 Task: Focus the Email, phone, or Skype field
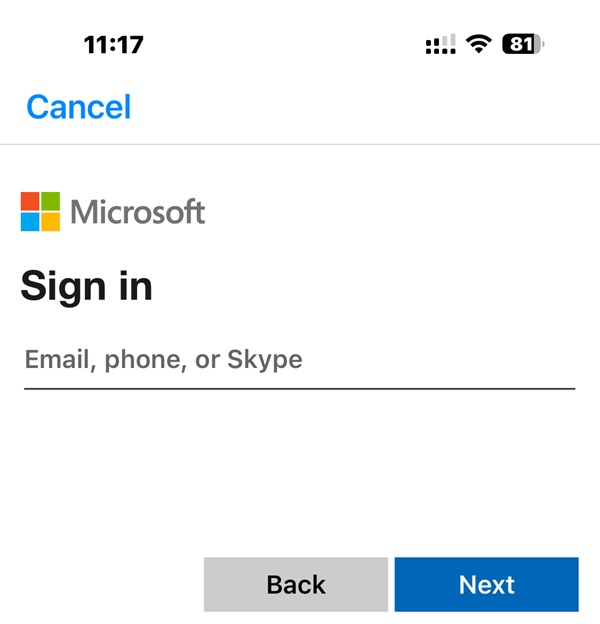pyautogui.click(x=299, y=359)
